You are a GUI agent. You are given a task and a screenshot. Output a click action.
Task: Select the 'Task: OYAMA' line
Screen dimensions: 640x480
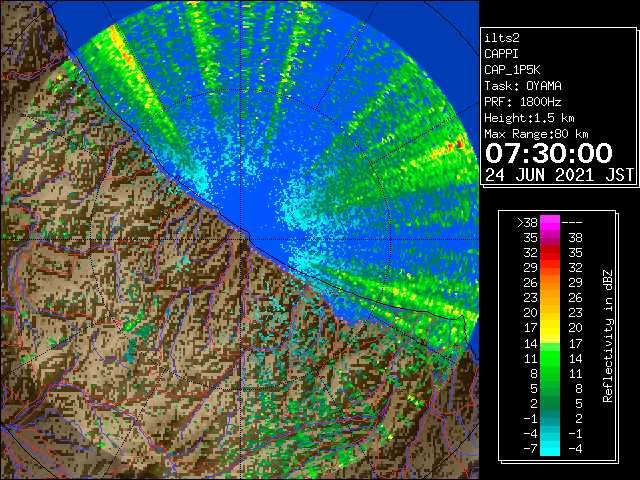pyautogui.click(x=523, y=86)
